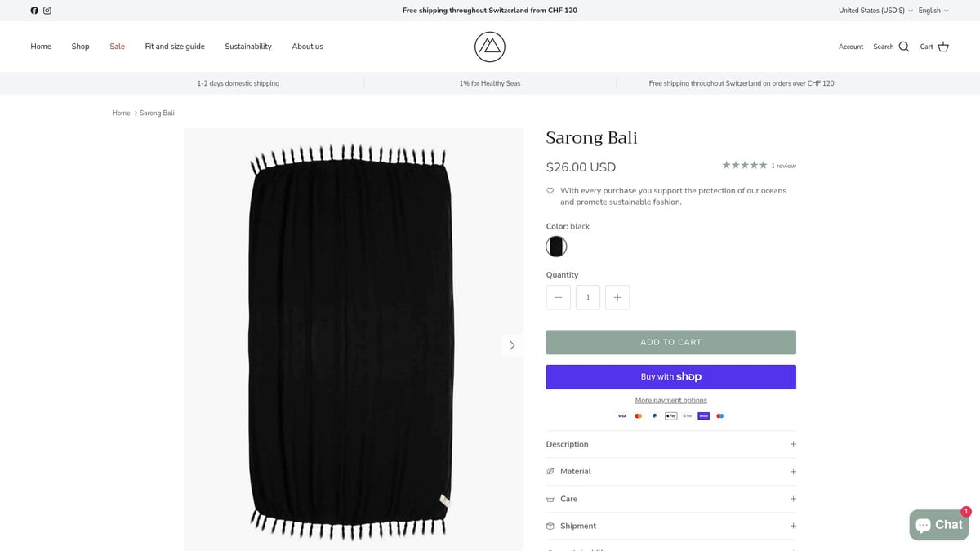Open the Shopify chat widget
This screenshot has height=551, width=980.
point(938,525)
